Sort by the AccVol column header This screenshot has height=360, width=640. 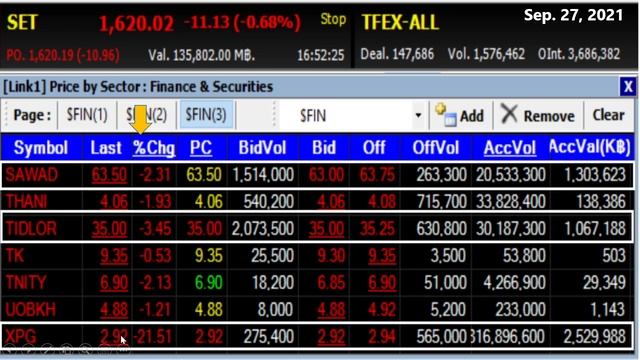coord(509,148)
